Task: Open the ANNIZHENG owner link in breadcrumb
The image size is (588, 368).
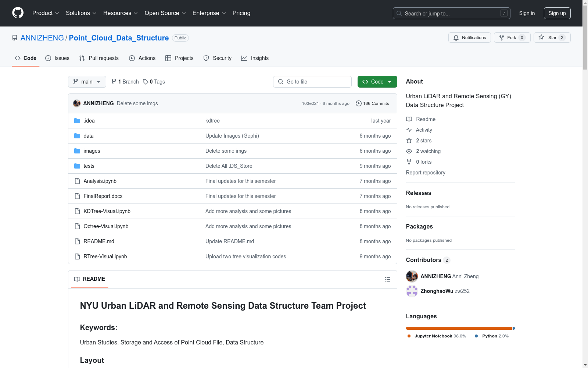Action: click(42, 38)
